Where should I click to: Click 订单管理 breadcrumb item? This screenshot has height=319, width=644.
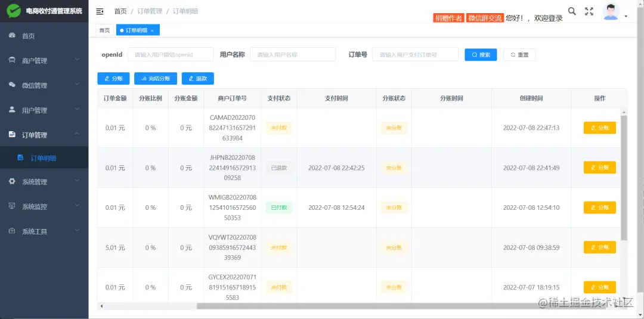click(x=150, y=11)
